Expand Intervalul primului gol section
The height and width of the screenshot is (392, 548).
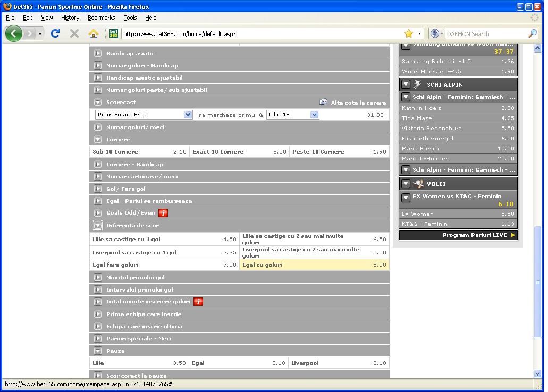pos(98,289)
